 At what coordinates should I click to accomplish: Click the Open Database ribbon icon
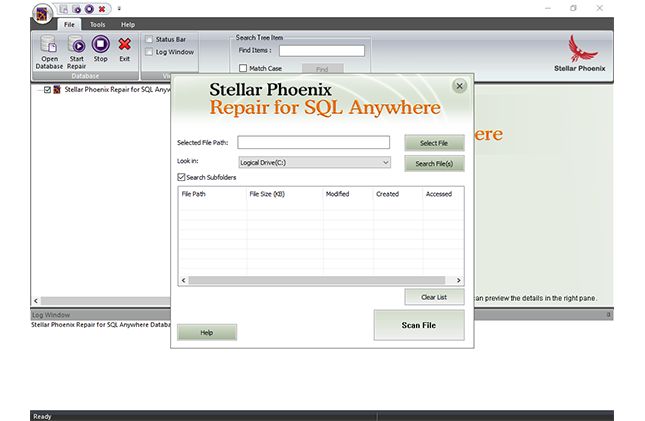point(49,52)
